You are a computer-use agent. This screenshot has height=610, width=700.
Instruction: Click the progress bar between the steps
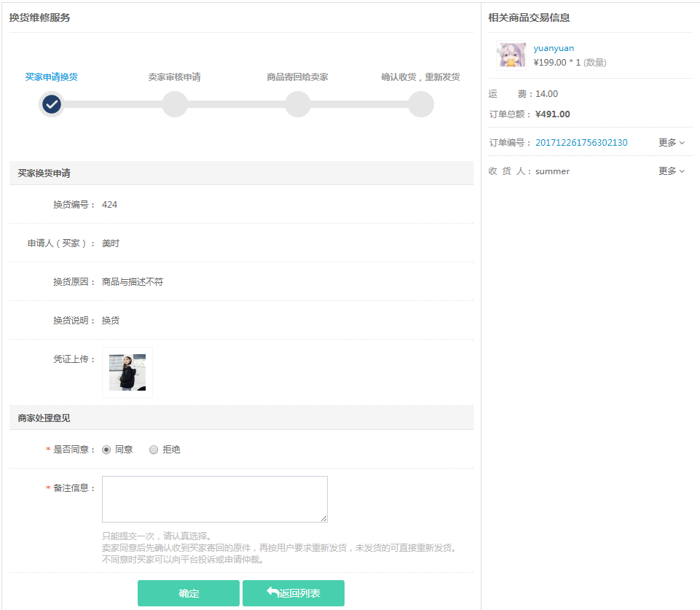[x=233, y=104]
